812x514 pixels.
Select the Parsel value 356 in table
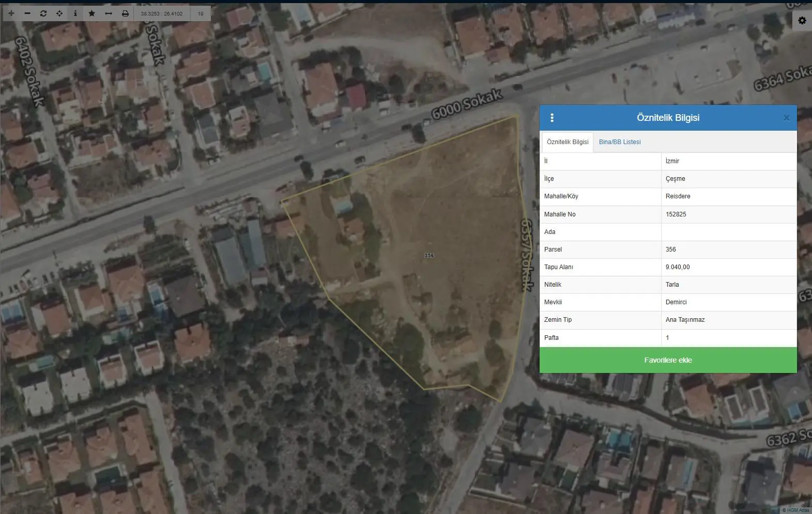pos(729,250)
